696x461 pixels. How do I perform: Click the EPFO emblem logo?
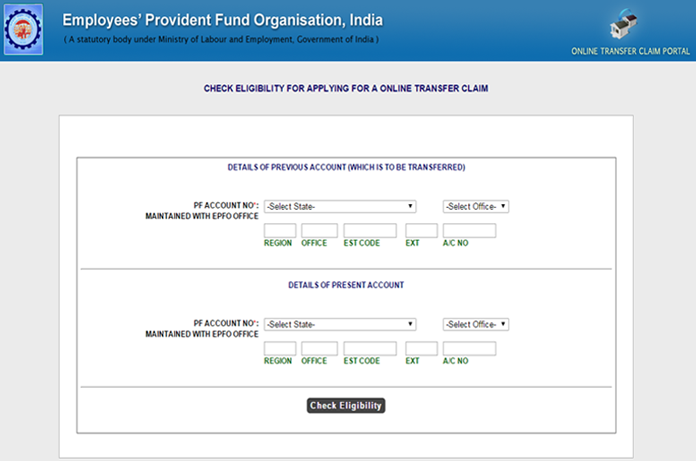(x=23, y=29)
